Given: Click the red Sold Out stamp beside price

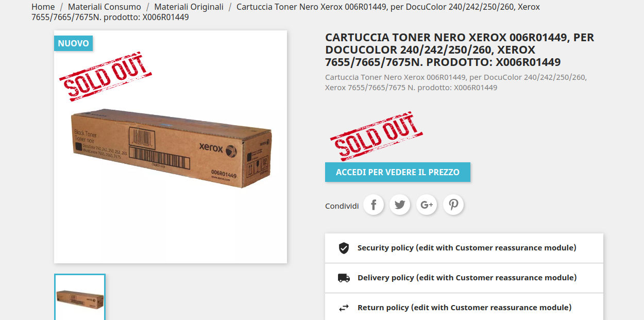Looking at the screenshot, I should pyautogui.click(x=376, y=136).
